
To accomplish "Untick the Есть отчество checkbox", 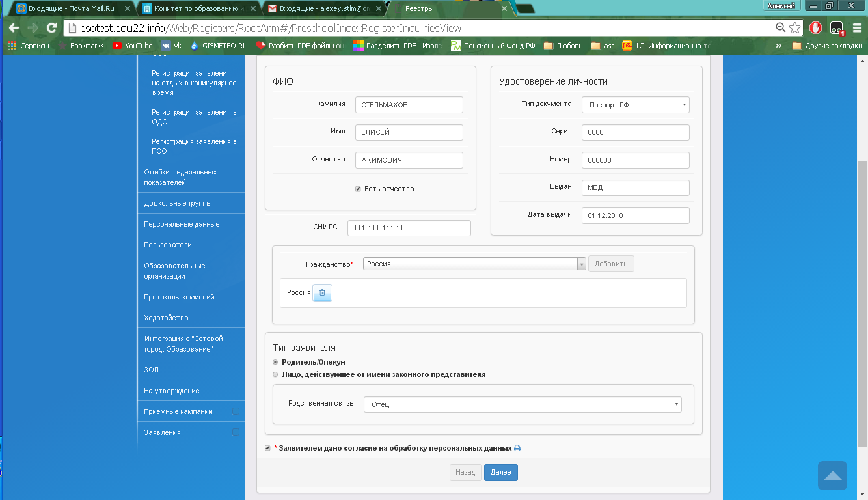I will (x=358, y=189).
